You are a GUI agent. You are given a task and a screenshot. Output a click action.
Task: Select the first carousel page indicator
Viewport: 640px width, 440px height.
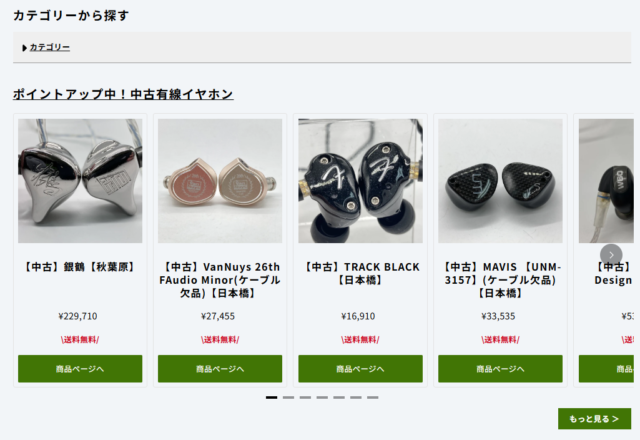pyautogui.click(x=271, y=397)
